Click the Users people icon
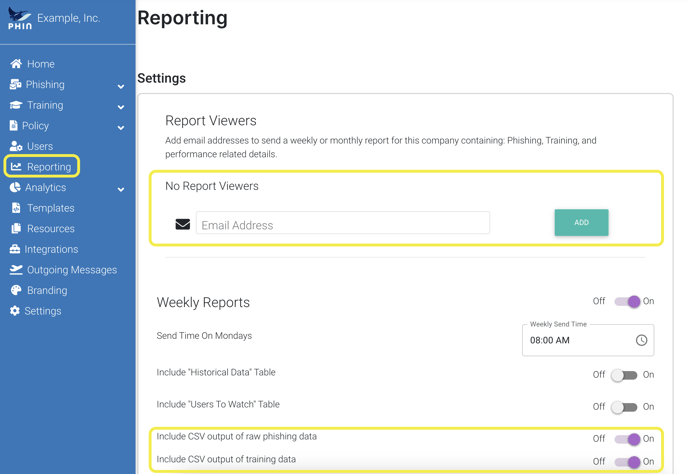This screenshot has height=474, width=688. [16, 146]
